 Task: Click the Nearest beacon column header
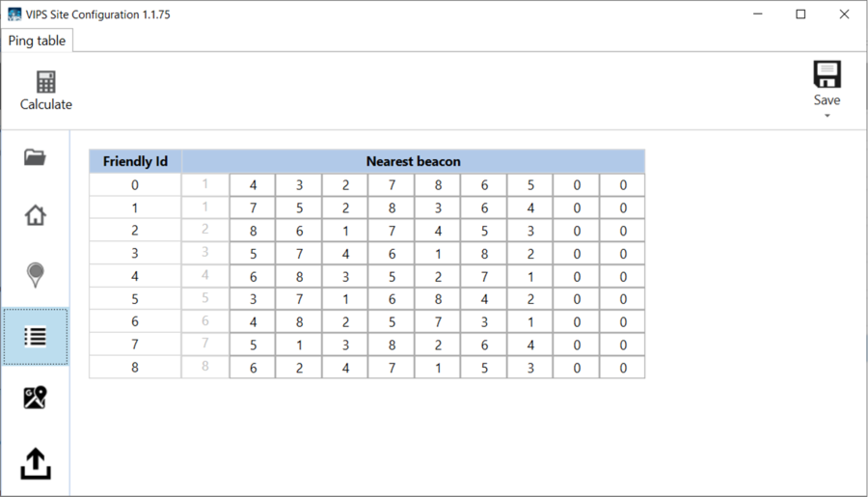click(413, 161)
